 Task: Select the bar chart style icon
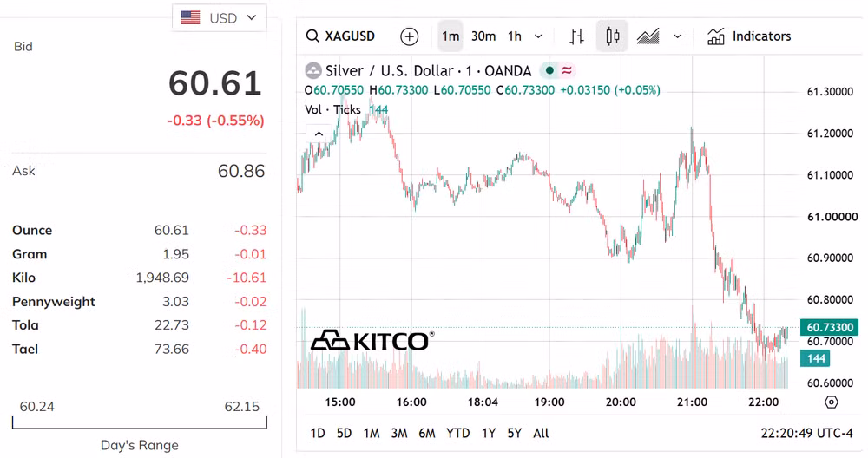click(x=576, y=36)
